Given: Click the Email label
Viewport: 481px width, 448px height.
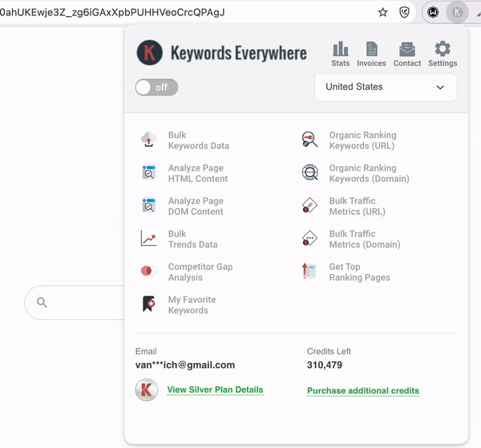Looking at the screenshot, I should pos(146,351).
